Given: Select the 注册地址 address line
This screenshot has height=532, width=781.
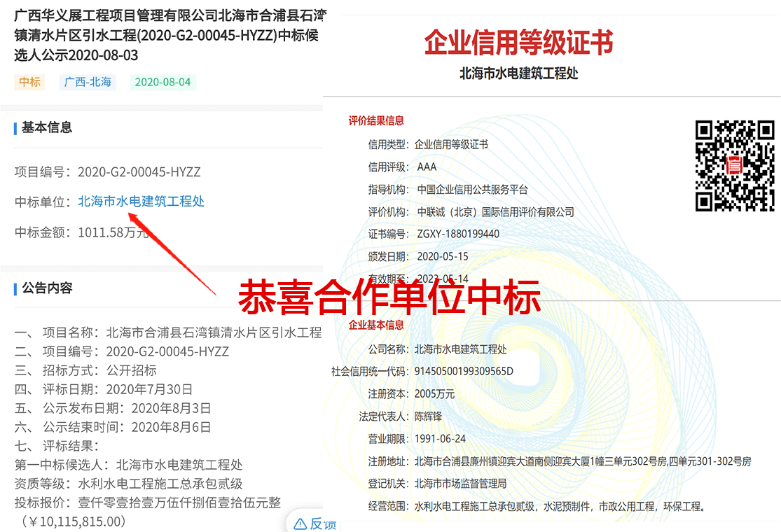Looking at the screenshot, I should 560,461.
